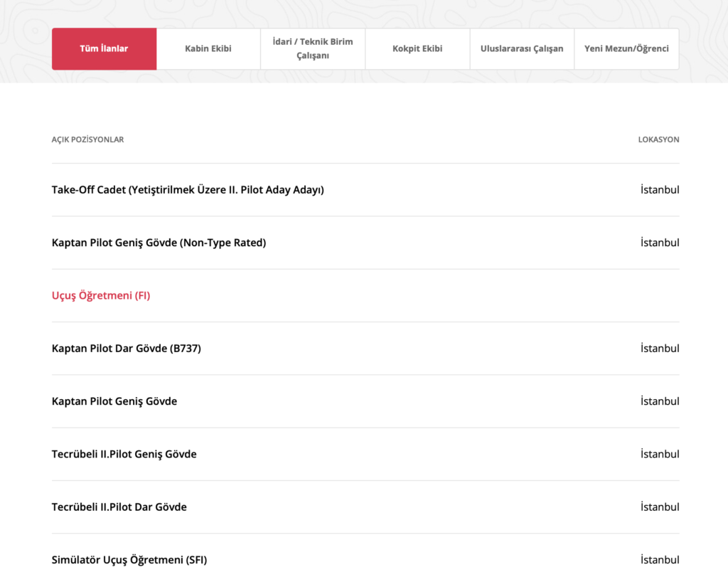
Task: Open Kaptan Pilot Dar Gövde (B737) posting
Action: (x=127, y=349)
